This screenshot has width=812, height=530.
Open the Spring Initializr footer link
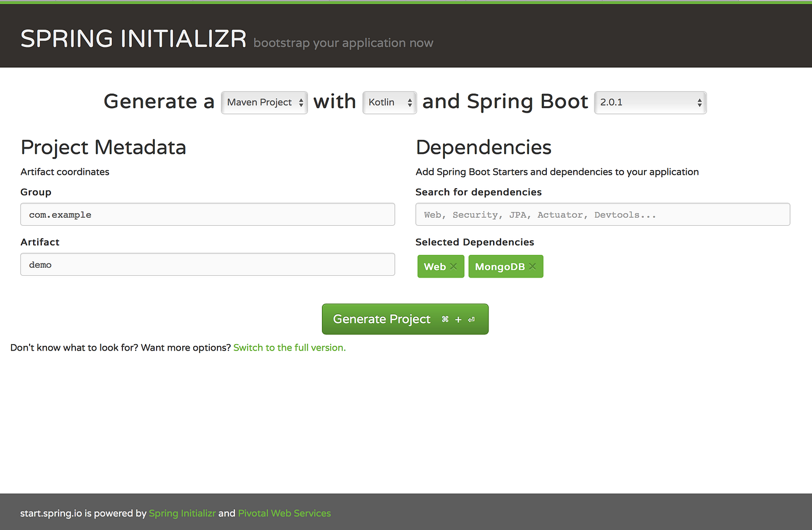click(182, 513)
